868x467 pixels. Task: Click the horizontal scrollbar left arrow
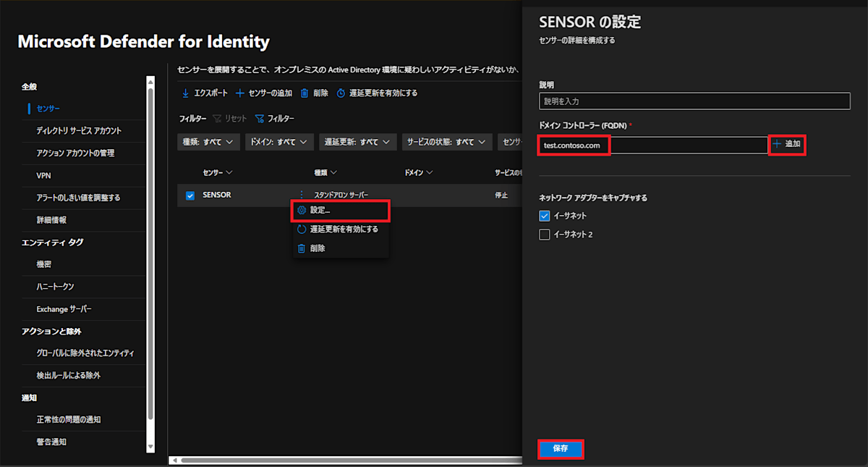[x=174, y=460]
